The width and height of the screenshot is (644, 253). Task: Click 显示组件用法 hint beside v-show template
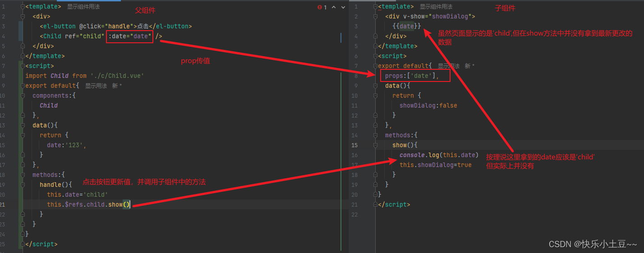click(x=436, y=7)
